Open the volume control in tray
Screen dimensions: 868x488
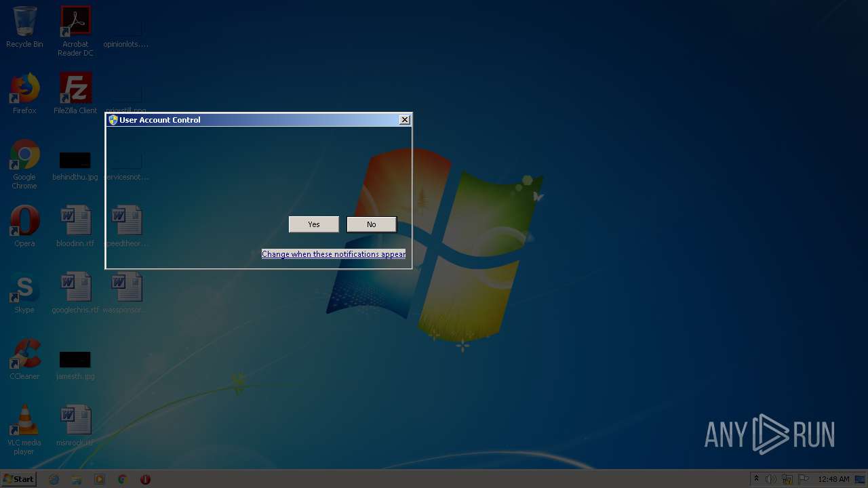(771, 479)
